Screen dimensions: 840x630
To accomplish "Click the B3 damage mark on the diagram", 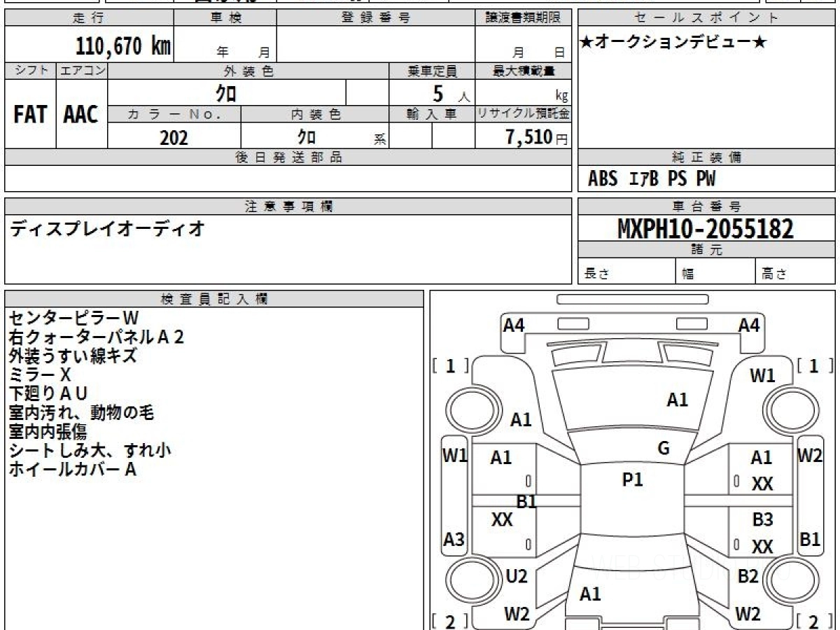I will click(x=762, y=520).
